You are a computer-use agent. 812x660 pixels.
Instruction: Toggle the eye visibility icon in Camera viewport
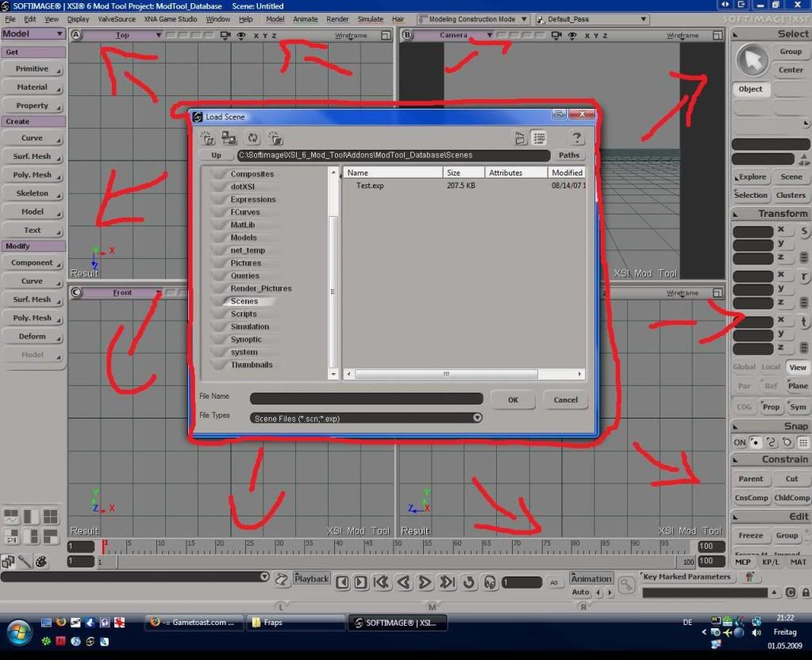pos(572,35)
